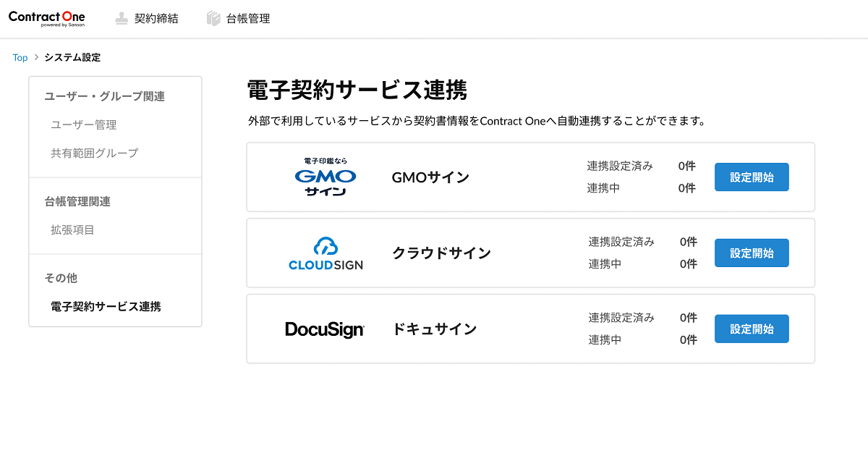Click the 台帳管理 ledger book icon
The width and height of the screenshot is (868, 456).
(213, 18)
